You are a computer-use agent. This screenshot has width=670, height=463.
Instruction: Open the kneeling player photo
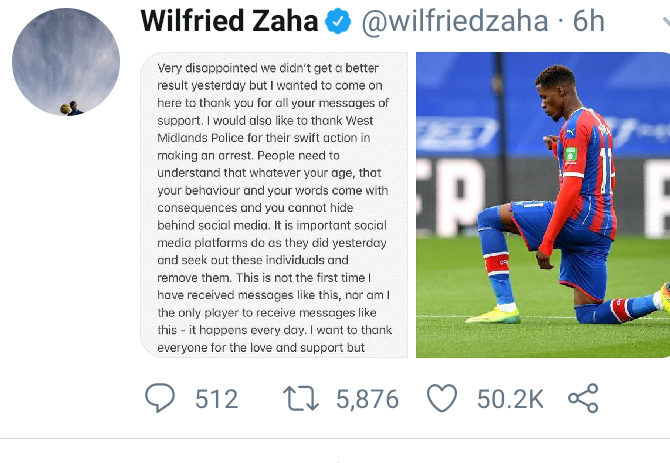pos(543,205)
